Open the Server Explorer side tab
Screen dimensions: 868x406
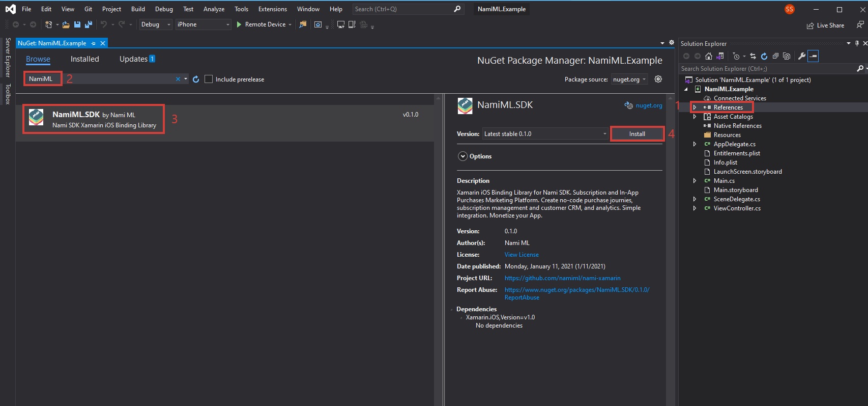[x=8, y=57]
